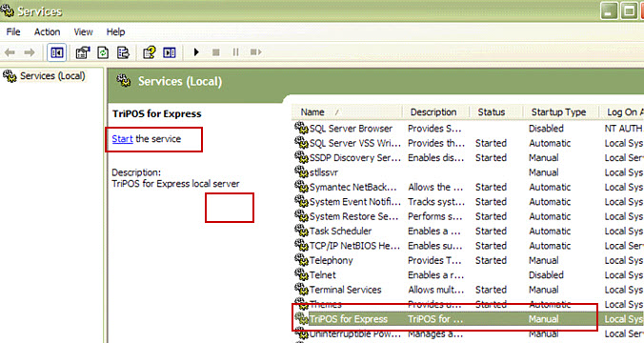Click the Back arrow toolbar icon

10,52
